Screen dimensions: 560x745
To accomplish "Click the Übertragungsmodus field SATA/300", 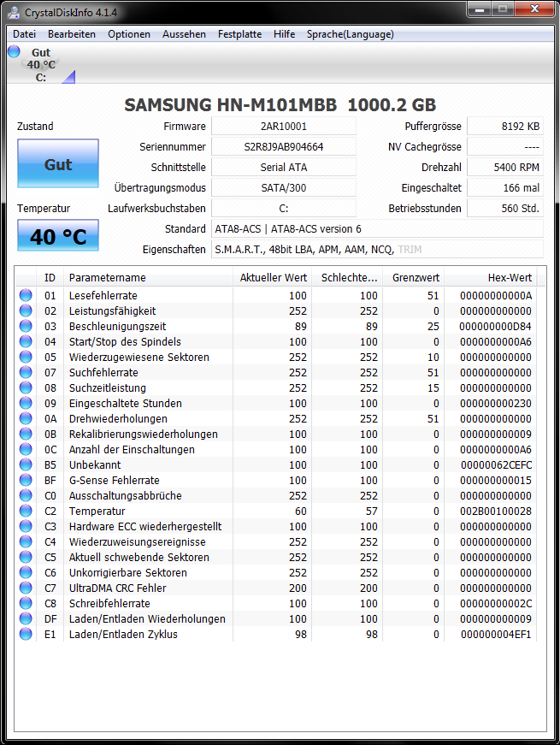I will [284, 187].
